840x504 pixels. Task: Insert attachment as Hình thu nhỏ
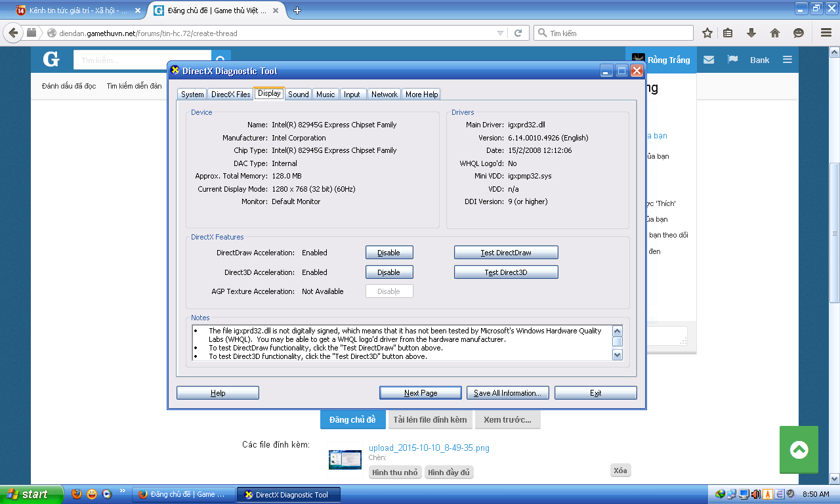[x=395, y=472]
